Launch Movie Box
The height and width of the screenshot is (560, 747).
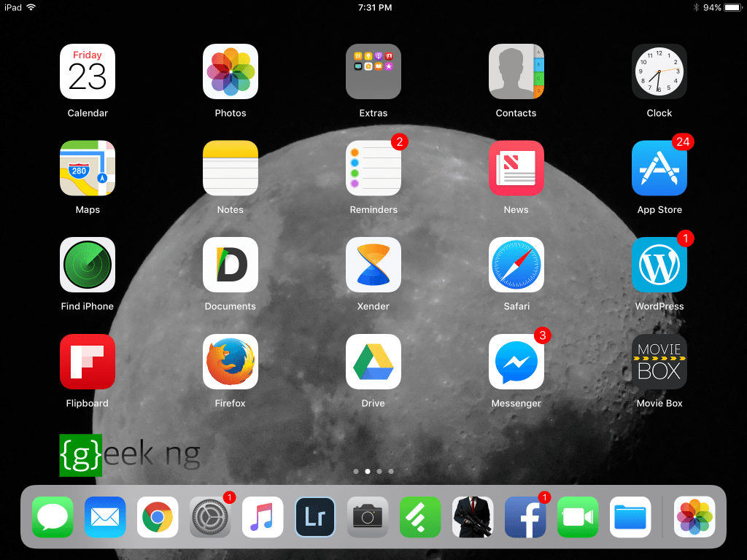click(x=659, y=362)
